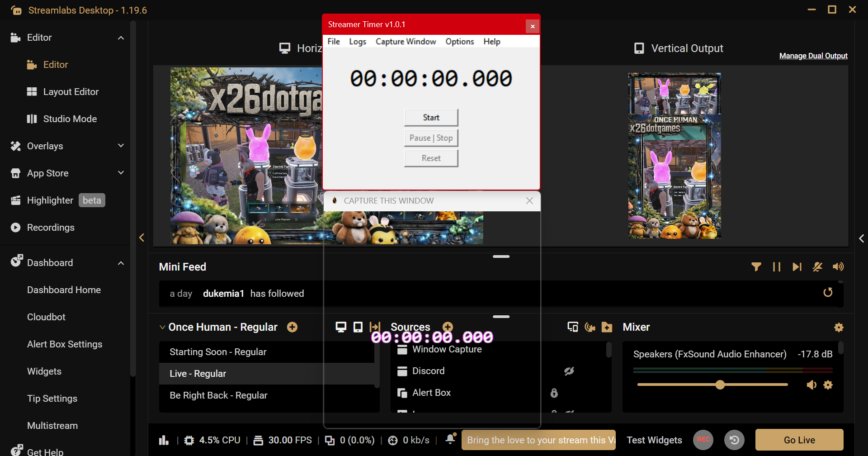The image size is (868, 456).
Task: Open Mixer advanced audio settings gear
Action: tap(839, 327)
